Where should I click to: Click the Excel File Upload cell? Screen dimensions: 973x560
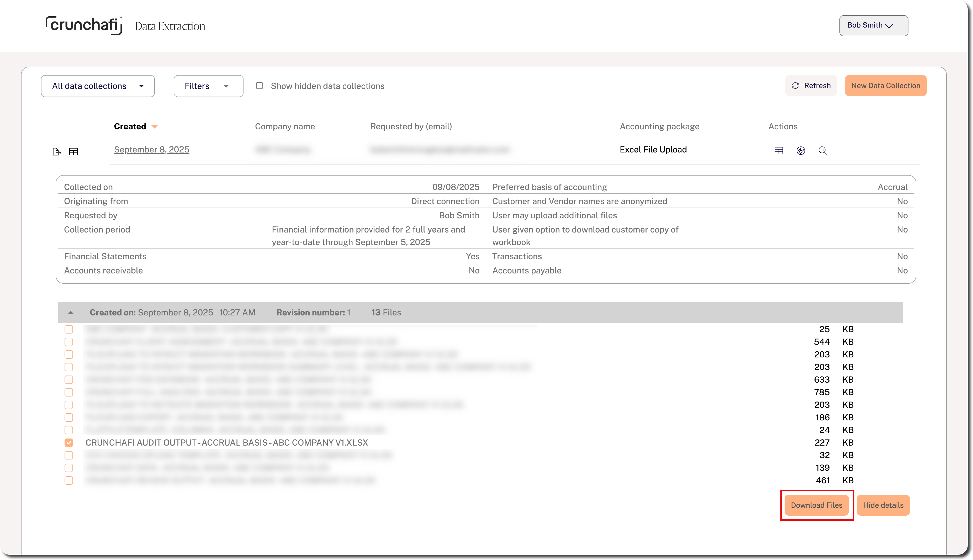[x=653, y=150]
